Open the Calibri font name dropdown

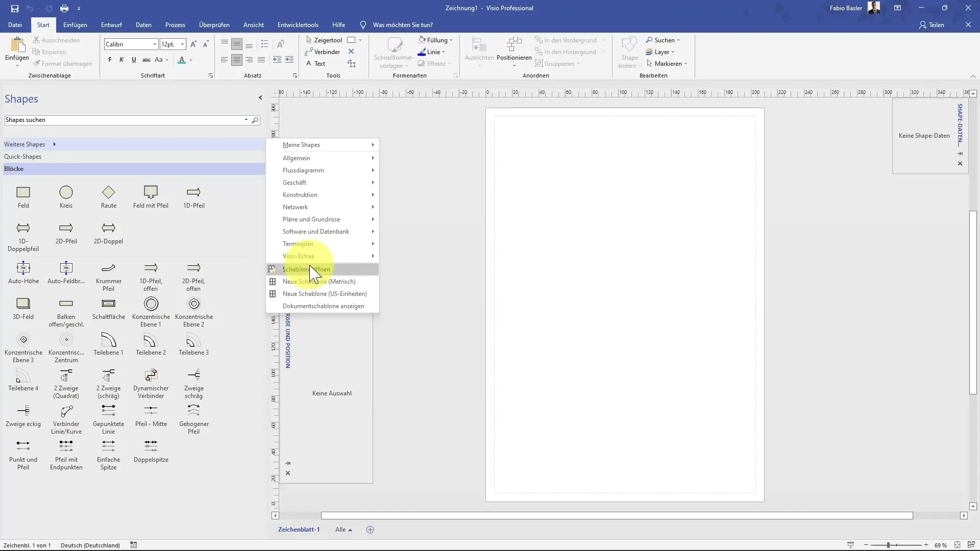point(155,44)
